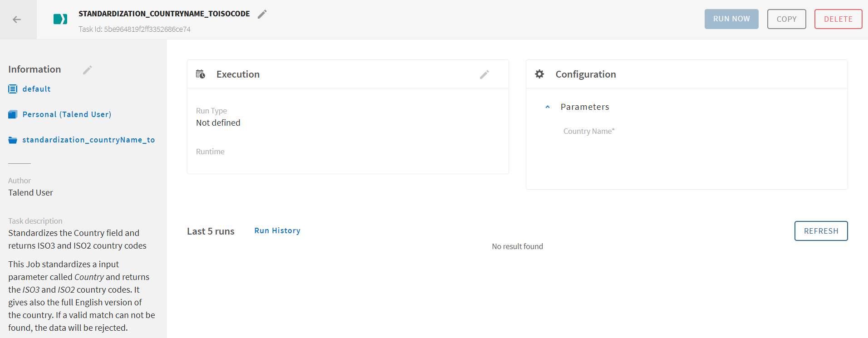Click the Personal workspace icon
868x338 pixels.
pos(13,114)
